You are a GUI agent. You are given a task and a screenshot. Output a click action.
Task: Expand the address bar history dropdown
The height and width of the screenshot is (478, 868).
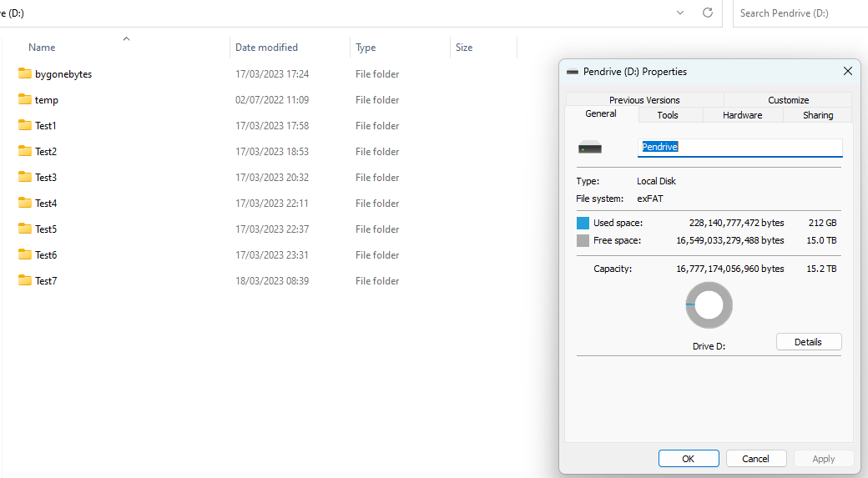[680, 13]
